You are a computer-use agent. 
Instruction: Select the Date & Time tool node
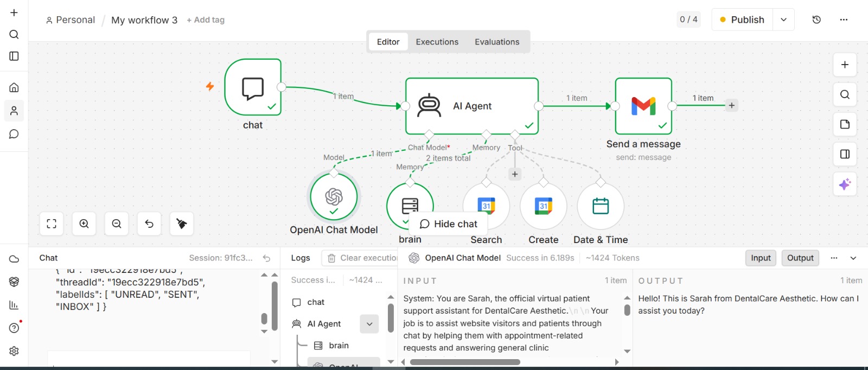tap(601, 206)
